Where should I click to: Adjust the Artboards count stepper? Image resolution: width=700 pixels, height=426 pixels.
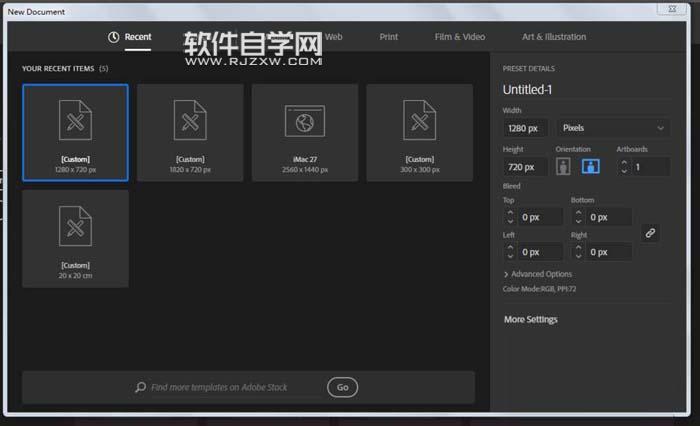624,167
